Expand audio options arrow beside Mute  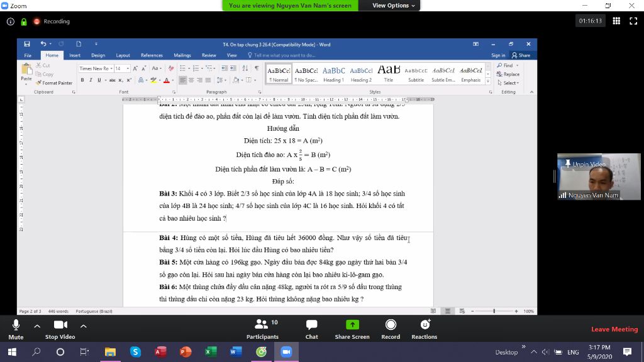tap(37, 326)
